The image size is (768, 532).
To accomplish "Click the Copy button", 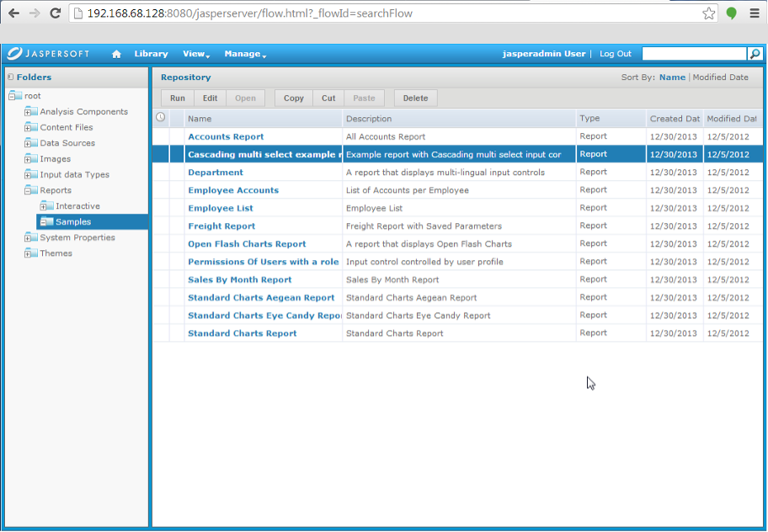I will [293, 98].
